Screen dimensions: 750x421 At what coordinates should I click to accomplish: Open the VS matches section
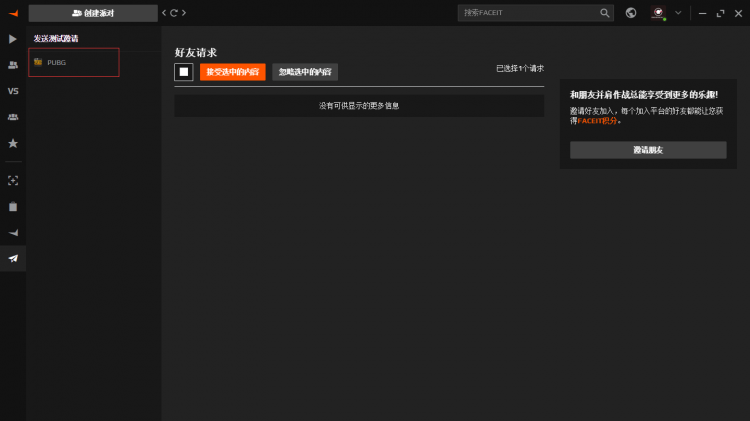pos(13,91)
